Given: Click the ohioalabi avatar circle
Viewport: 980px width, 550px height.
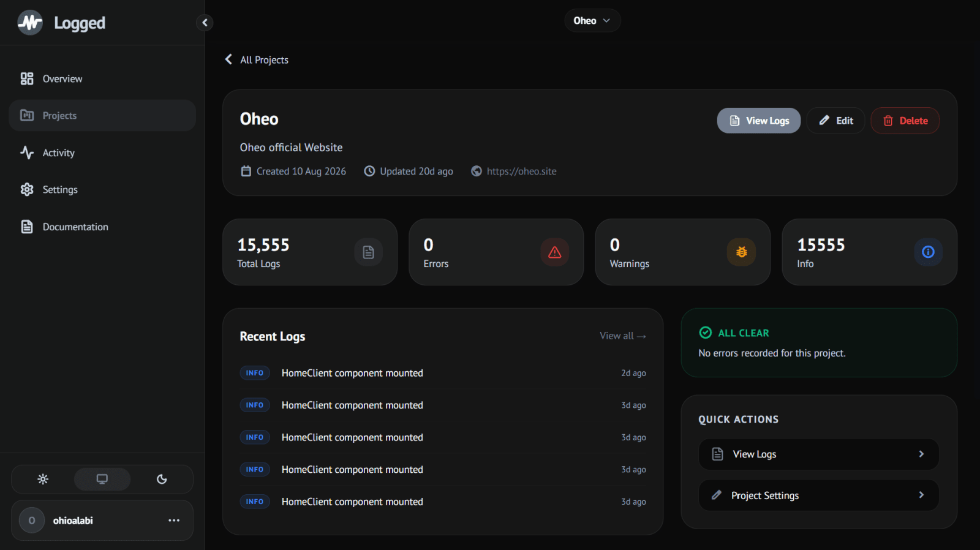Looking at the screenshot, I should [x=32, y=521].
